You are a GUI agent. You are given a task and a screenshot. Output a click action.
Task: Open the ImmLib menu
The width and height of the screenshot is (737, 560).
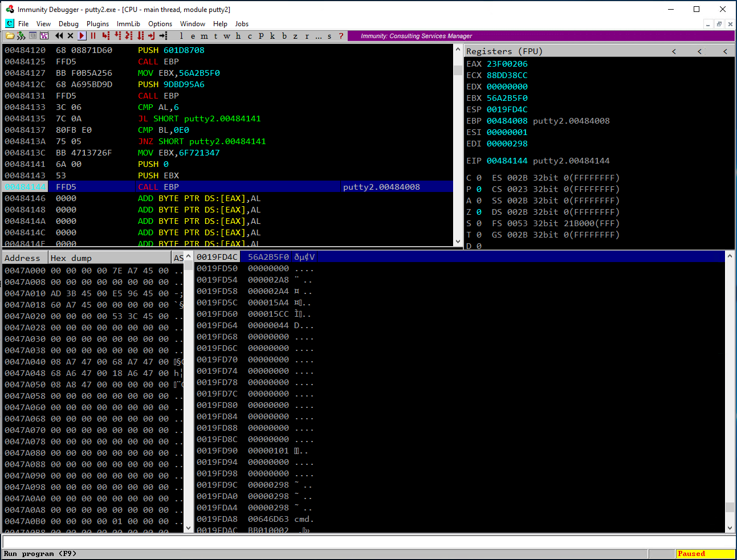[128, 24]
